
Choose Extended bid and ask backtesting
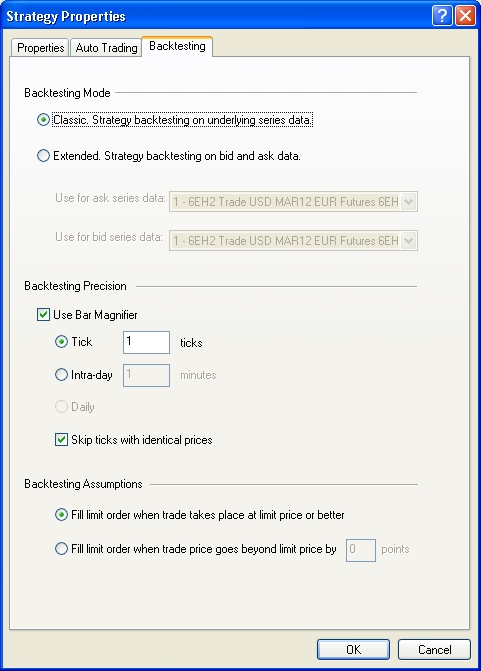pyautogui.click(x=43, y=156)
